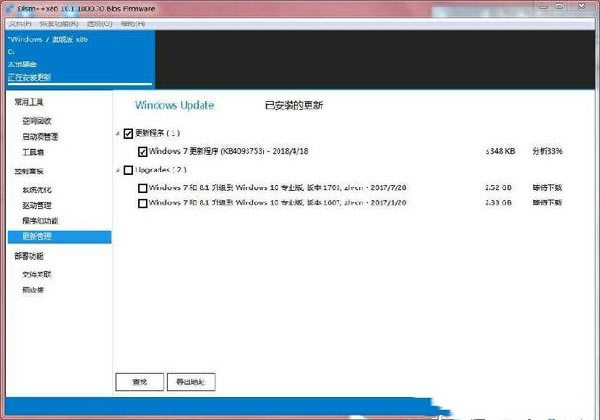Click the 导出地址 button
Screen dimensions: 600x420
point(191,382)
